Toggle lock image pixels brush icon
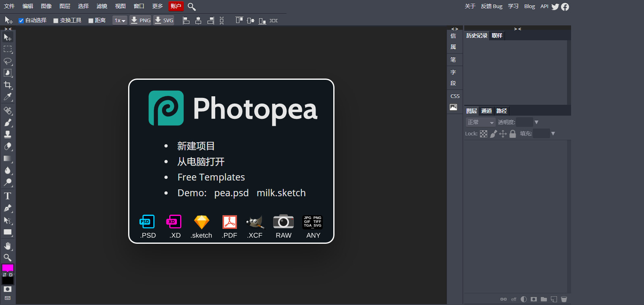Image resolution: width=644 pixels, height=305 pixels. 493,134
